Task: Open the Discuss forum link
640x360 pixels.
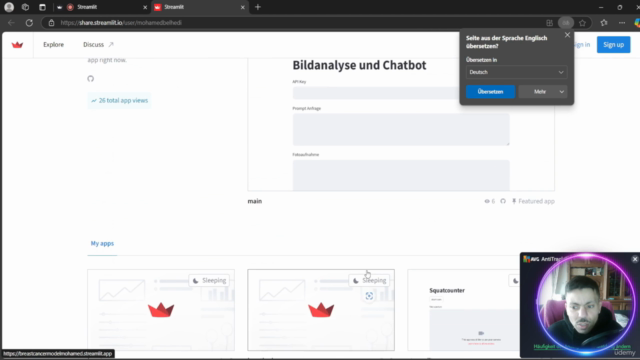Action: pyautogui.click(x=98, y=44)
